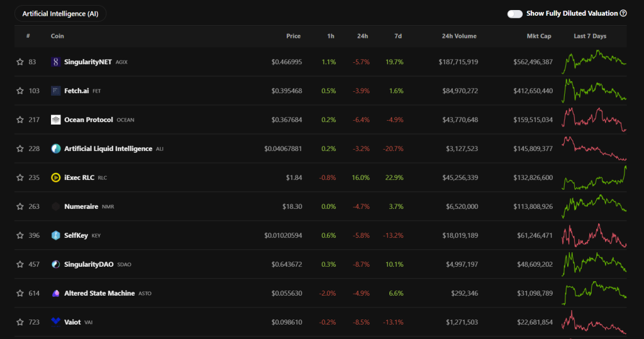
Task: Click 24h volume $84,970,272
Action: 460,91
